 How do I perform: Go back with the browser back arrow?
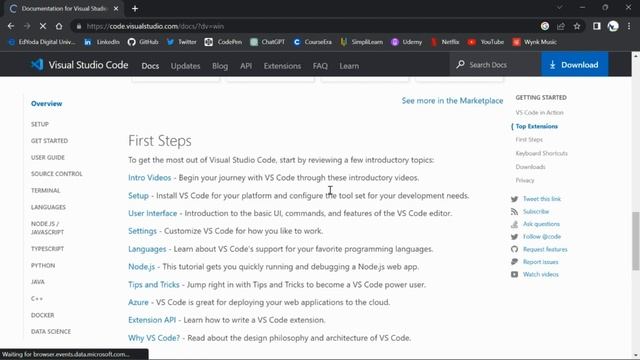coord(11,26)
